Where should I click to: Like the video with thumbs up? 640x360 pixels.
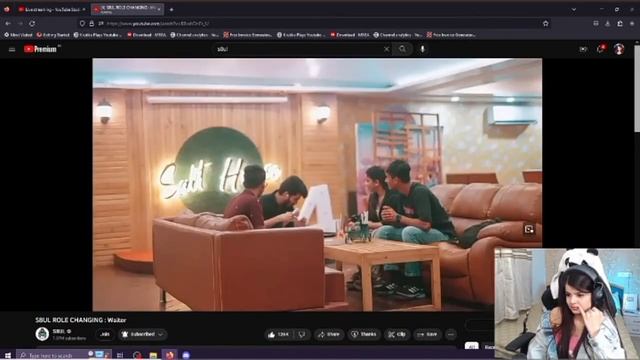[278, 334]
